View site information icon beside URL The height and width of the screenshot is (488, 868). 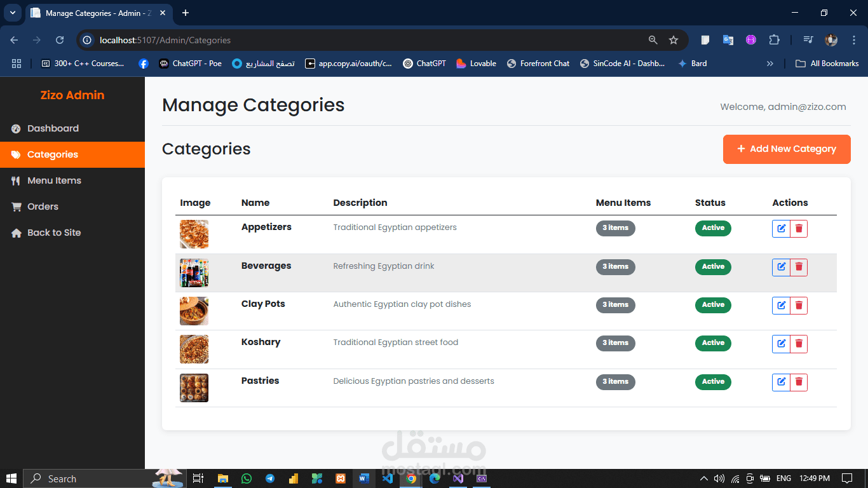click(x=88, y=40)
